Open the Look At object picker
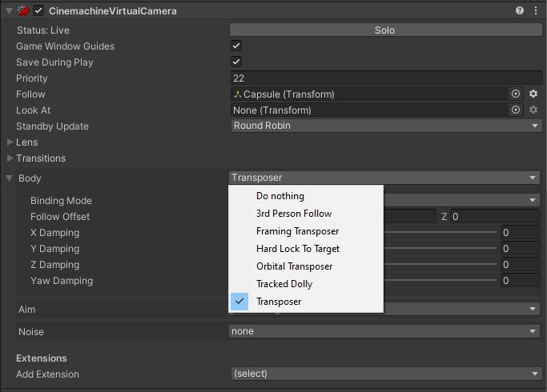This screenshot has width=547, height=392. tap(516, 110)
